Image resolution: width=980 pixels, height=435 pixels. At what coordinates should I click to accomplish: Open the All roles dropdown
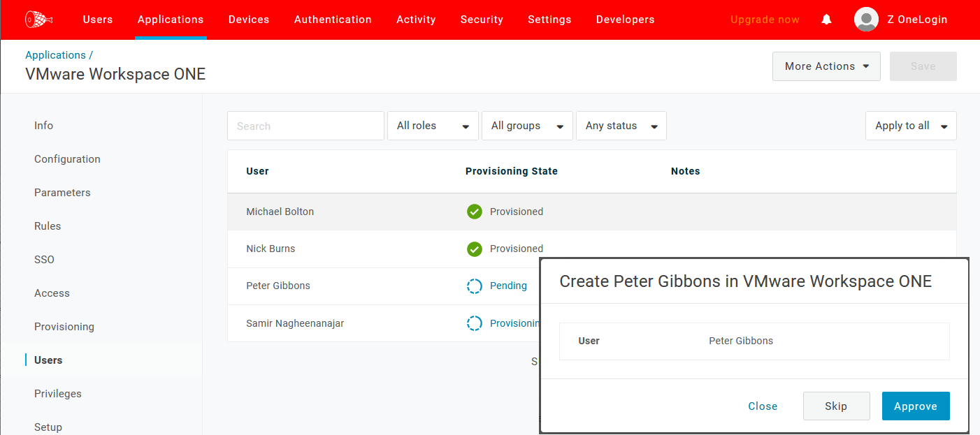click(433, 126)
